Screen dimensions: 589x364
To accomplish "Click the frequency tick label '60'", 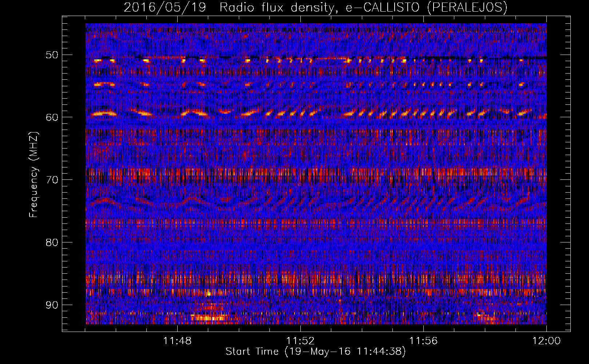I will tap(52, 117).
